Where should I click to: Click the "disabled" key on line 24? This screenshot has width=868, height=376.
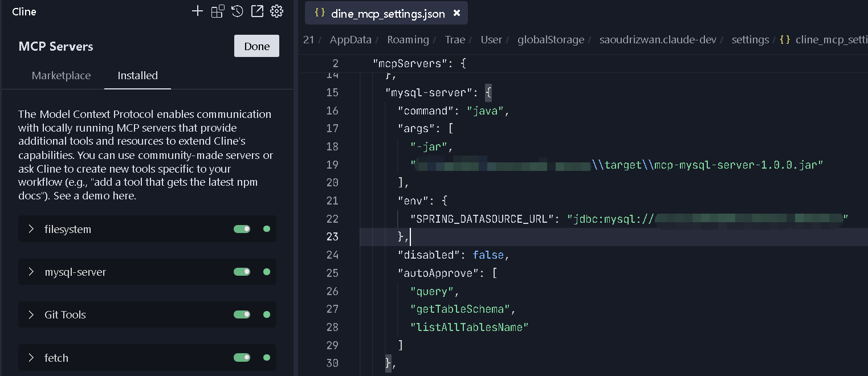(x=429, y=255)
